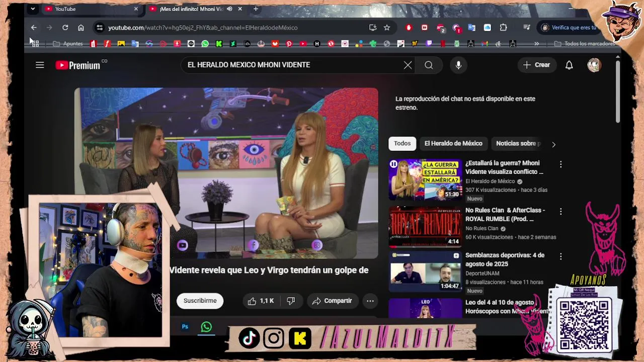Open a new browser tab
The image size is (644, 362).
pos(256,9)
